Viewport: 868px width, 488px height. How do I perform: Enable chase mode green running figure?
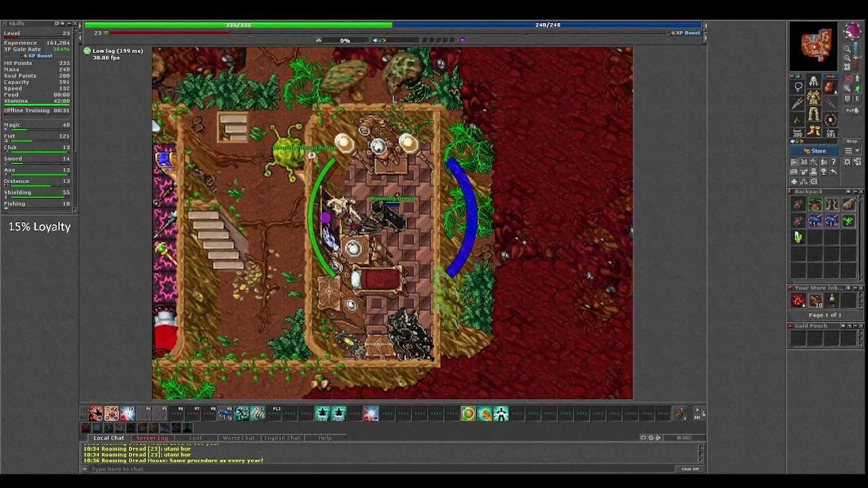(x=857, y=89)
